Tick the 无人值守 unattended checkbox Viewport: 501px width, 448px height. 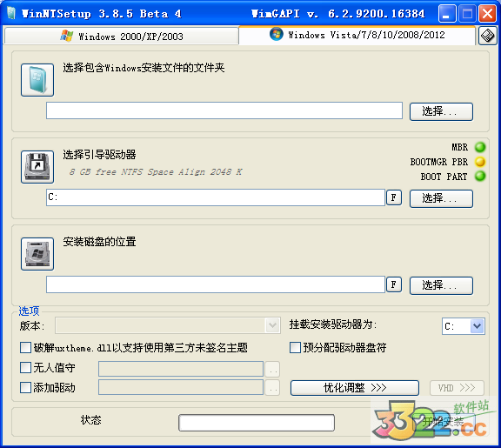click(25, 368)
